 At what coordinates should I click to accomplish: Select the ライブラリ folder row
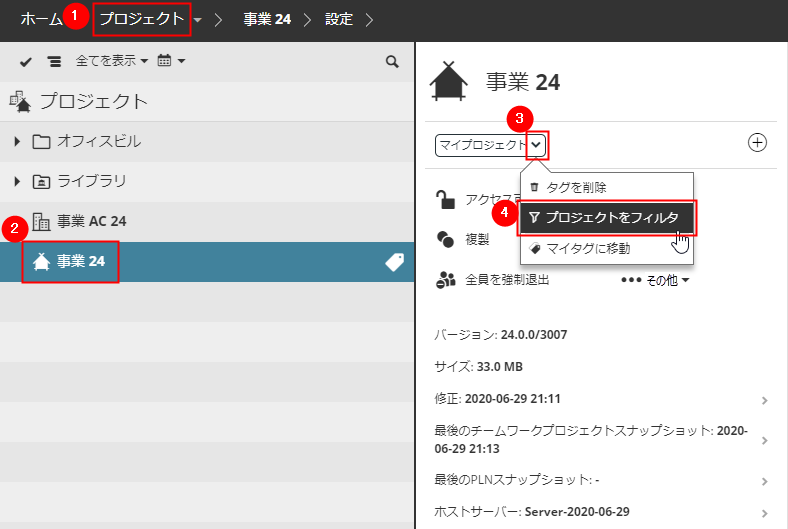(207, 181)
